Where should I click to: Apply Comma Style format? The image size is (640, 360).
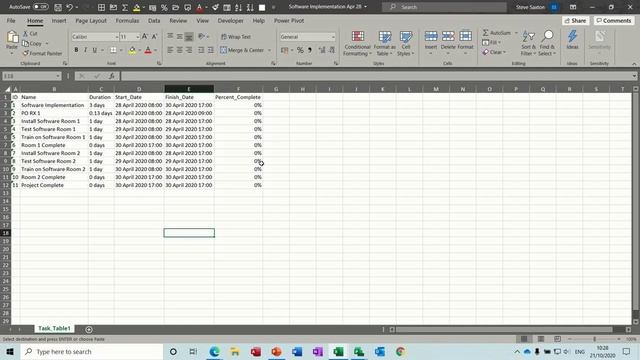(x=310, y=50)
